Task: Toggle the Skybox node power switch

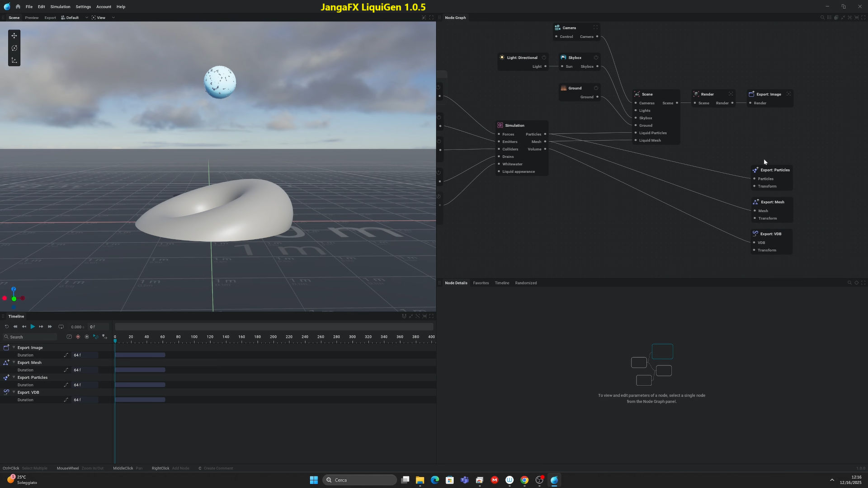Action: pos(595,57)
